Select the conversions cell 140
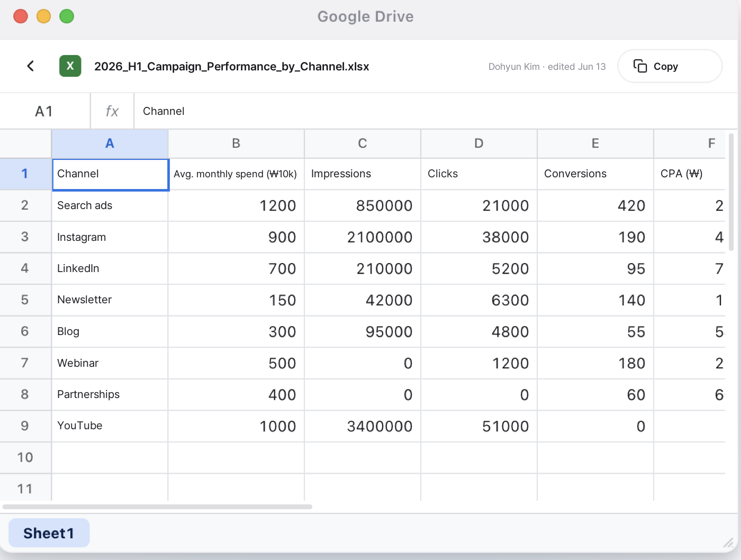The image size is (741, 560). (x=595, y=300)
